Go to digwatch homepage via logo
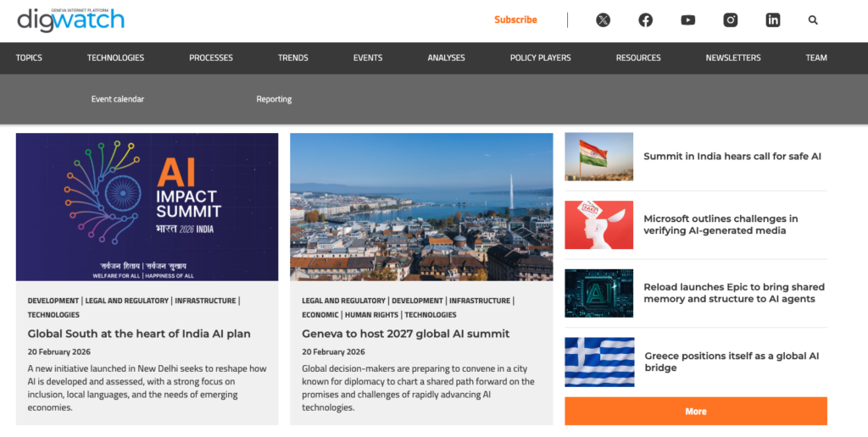This screenshot has width=868, height=437. pos(71,20)
